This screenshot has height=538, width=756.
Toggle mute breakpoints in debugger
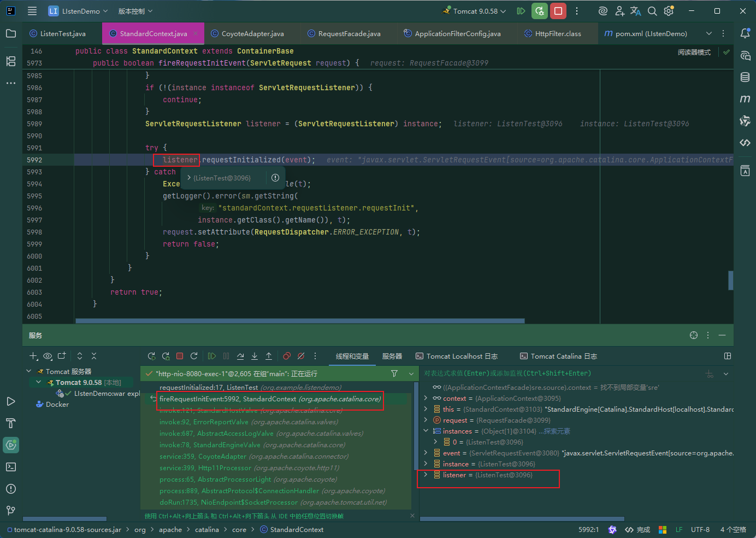301,356
